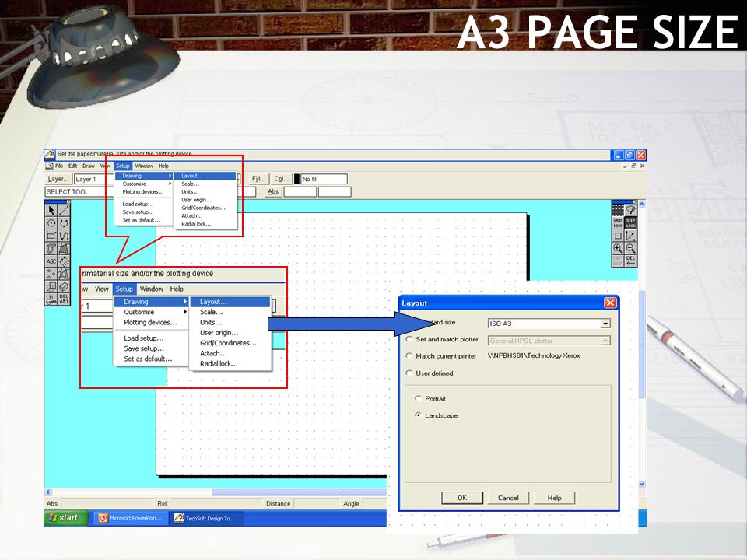
Task: Click the 'in' zoom tool in left toolbox
Action: pyautogui.click(x=51, y=299)
